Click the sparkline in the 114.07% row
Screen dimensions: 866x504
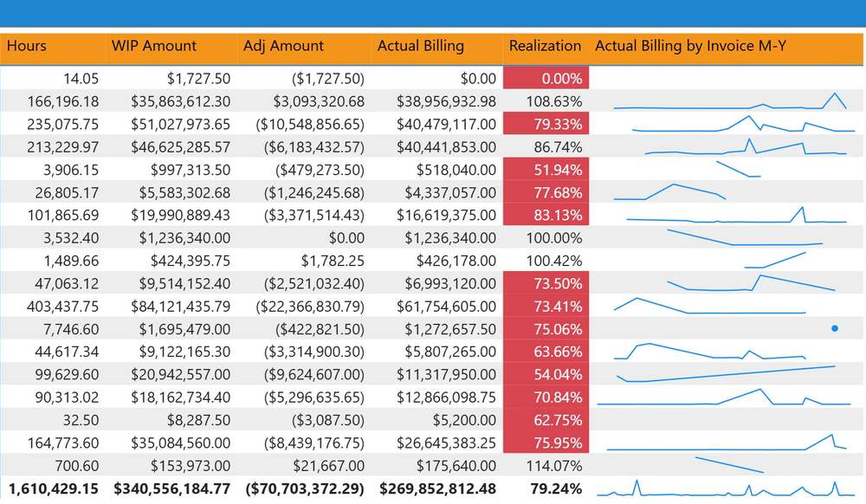pos(729,465)
